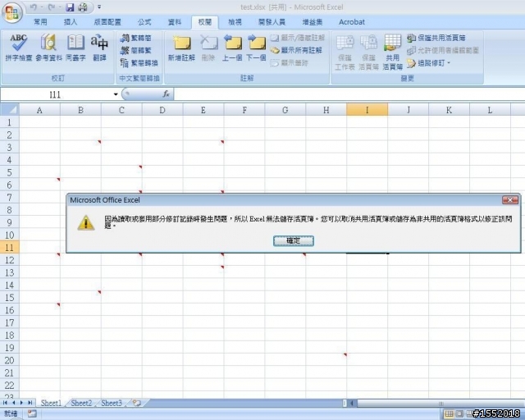Switch to Page Layout view in status bar
The image size is (525, 420).
pos(459,414)
